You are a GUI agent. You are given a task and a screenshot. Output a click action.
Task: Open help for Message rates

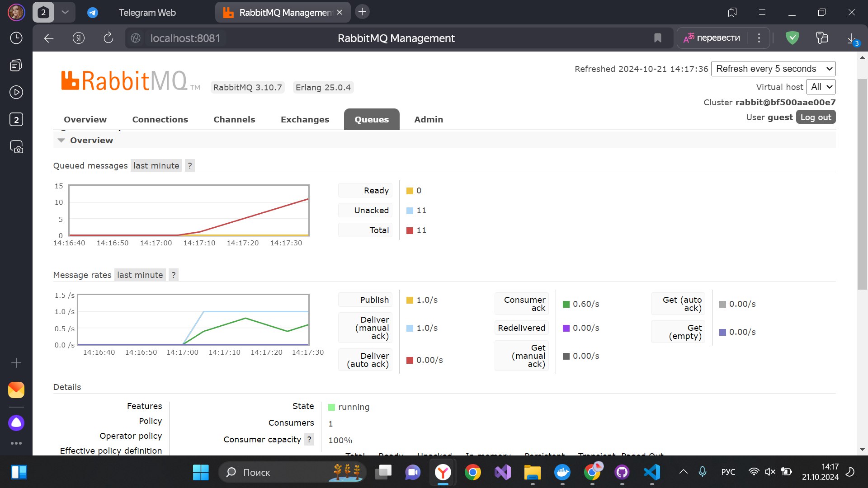[x=174, y=275]
